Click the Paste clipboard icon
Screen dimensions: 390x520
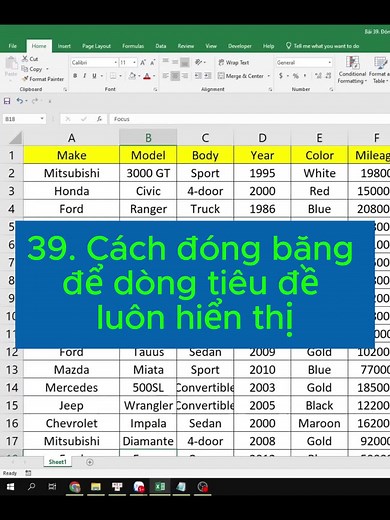[x=11, y=64]
